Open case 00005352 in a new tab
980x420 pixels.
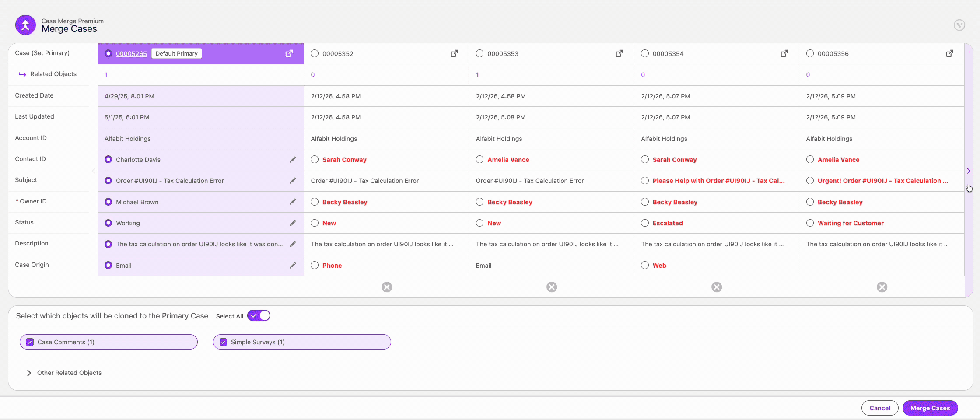(x=455, y=53)
